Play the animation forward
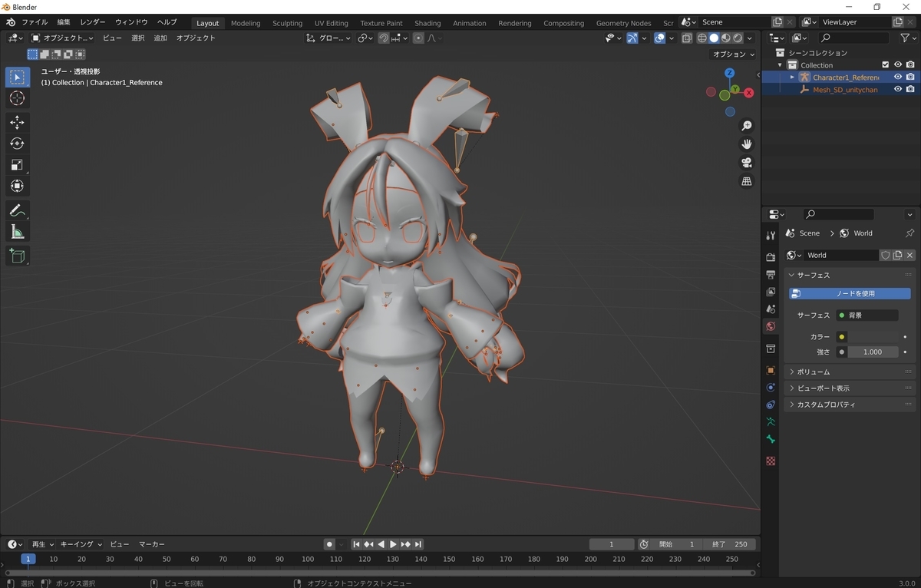Screen dimensions: 921x588 coord(393,544)
